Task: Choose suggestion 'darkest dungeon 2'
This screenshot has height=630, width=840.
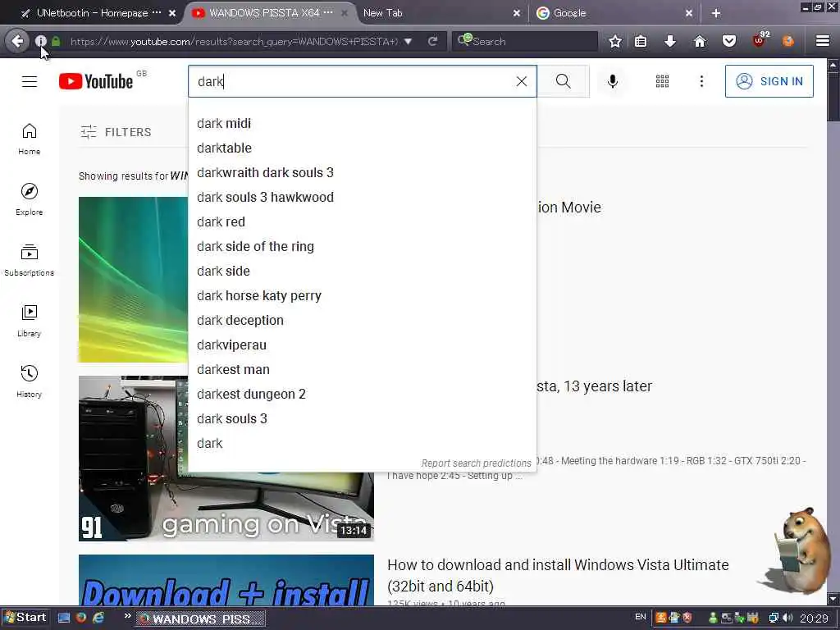Action: 362,395
